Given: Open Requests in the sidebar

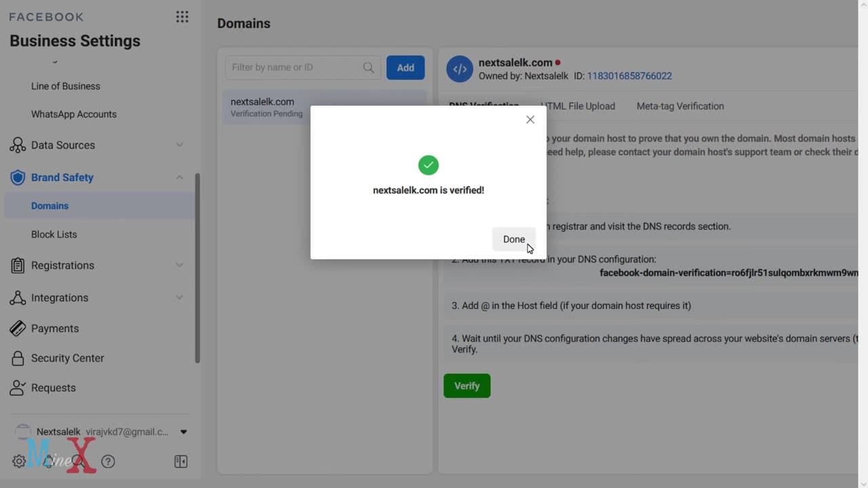Looking at the screenshot, I should pyautogui.click(x=54, y=388).
